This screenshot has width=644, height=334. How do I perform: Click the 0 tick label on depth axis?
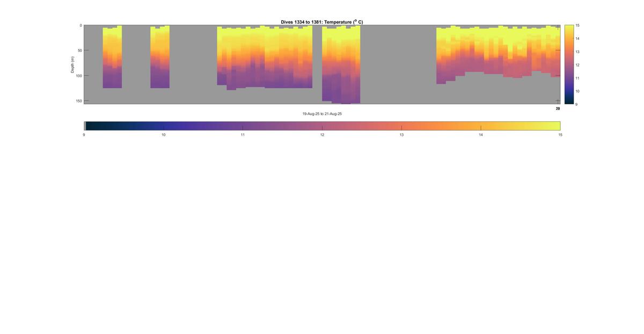80,26
